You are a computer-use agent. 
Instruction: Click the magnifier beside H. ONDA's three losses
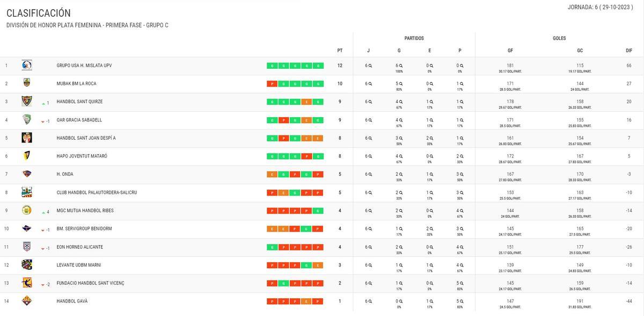click(462, 173)
